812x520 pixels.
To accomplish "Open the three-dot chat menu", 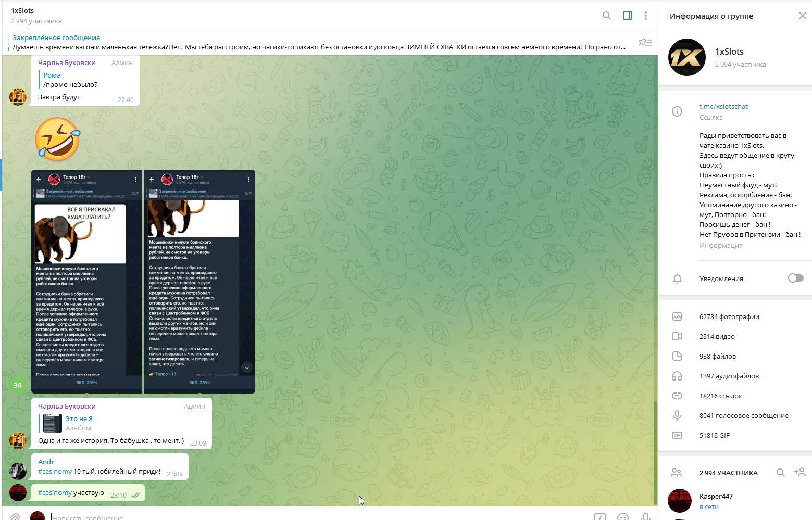I will click(x=646, y=16).
